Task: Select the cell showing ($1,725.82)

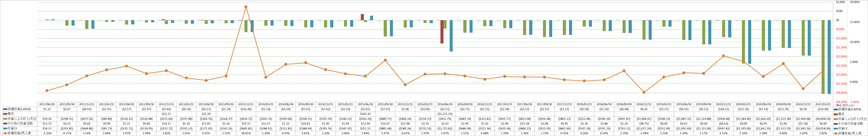Action: 445,129
